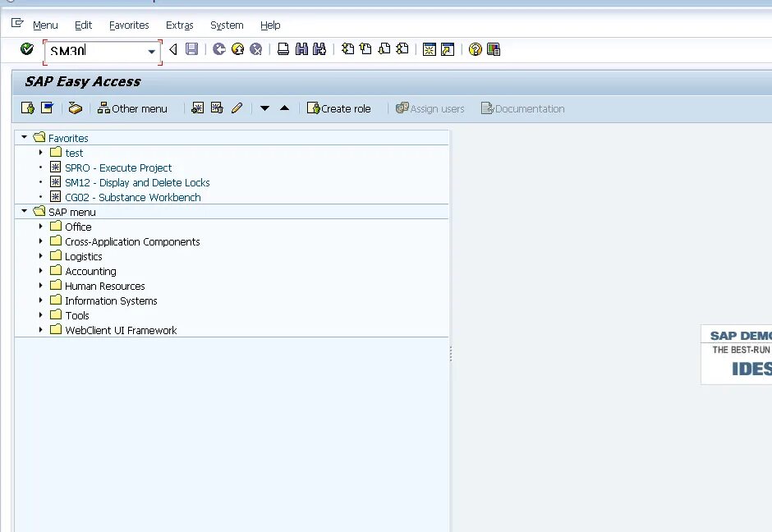Open the System menu
The width and height of the screenshot is (772, 532).
point(227,25)
